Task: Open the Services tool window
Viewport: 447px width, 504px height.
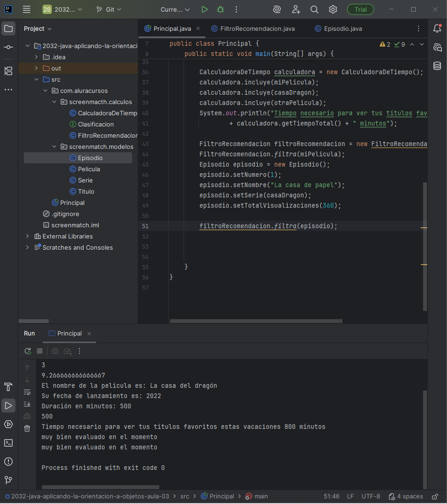Action: coord(8,424)
